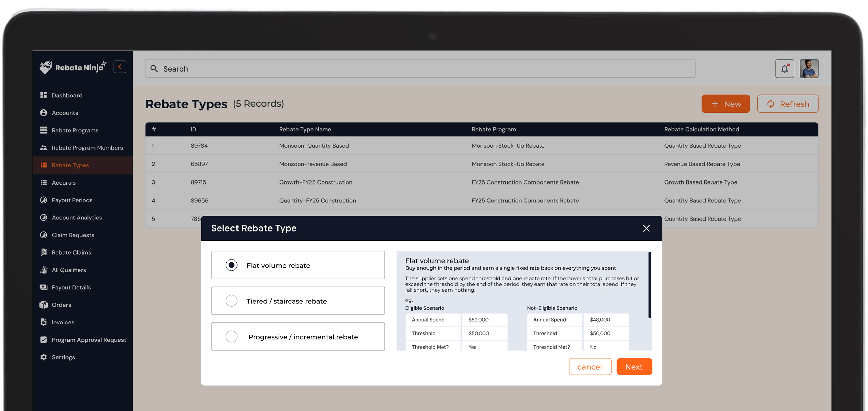Select the Tiered / staircase rebate radio
The height and width of the screenshot is (411, 868).
click(x=231, y=301)
